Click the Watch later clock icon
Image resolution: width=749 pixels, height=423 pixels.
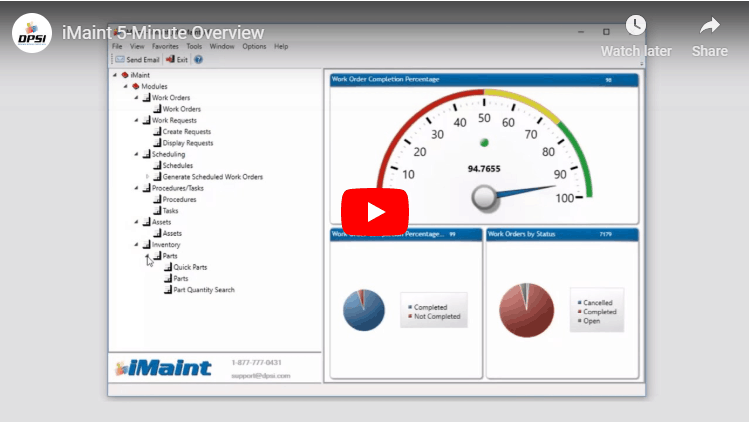point(636,25)
